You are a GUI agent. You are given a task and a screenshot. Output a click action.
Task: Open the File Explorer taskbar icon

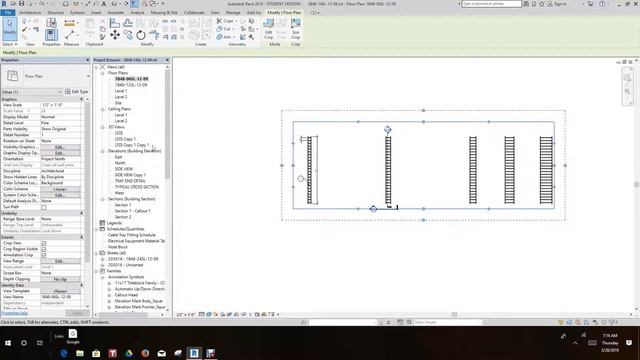tap(80, 353)
